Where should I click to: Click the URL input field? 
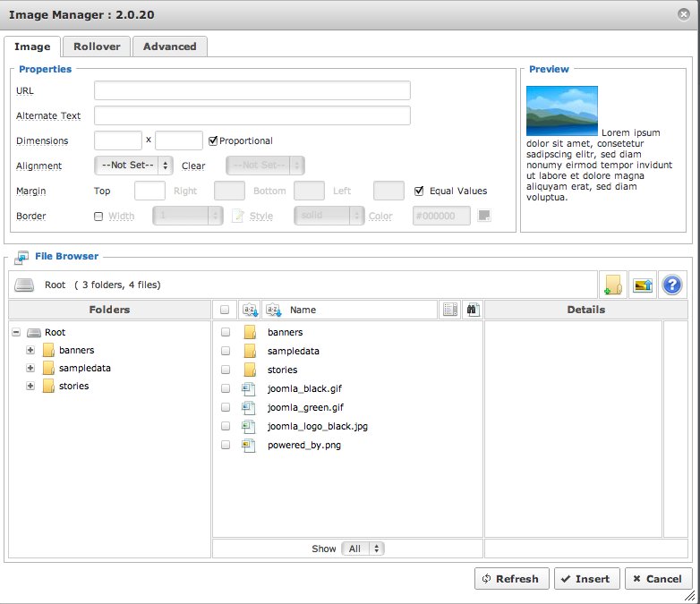252,90
